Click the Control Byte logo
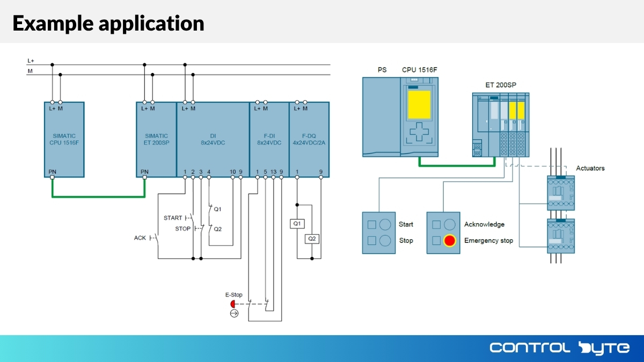 560,348
